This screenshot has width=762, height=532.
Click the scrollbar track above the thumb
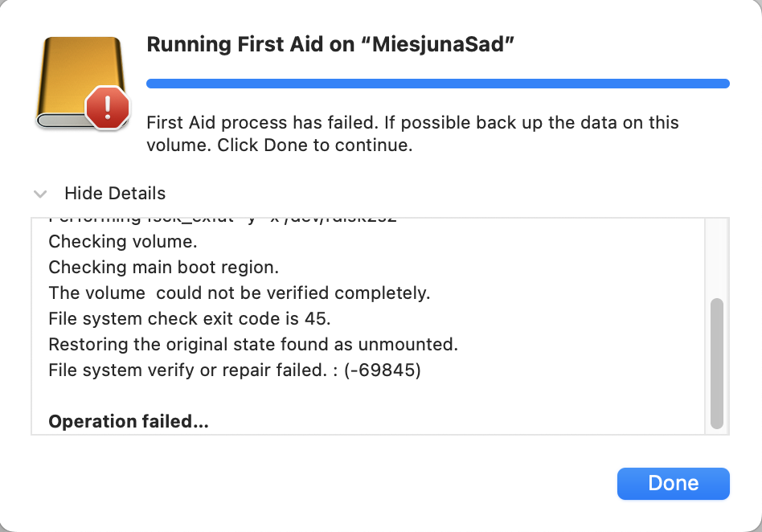(x=717, y=257)
